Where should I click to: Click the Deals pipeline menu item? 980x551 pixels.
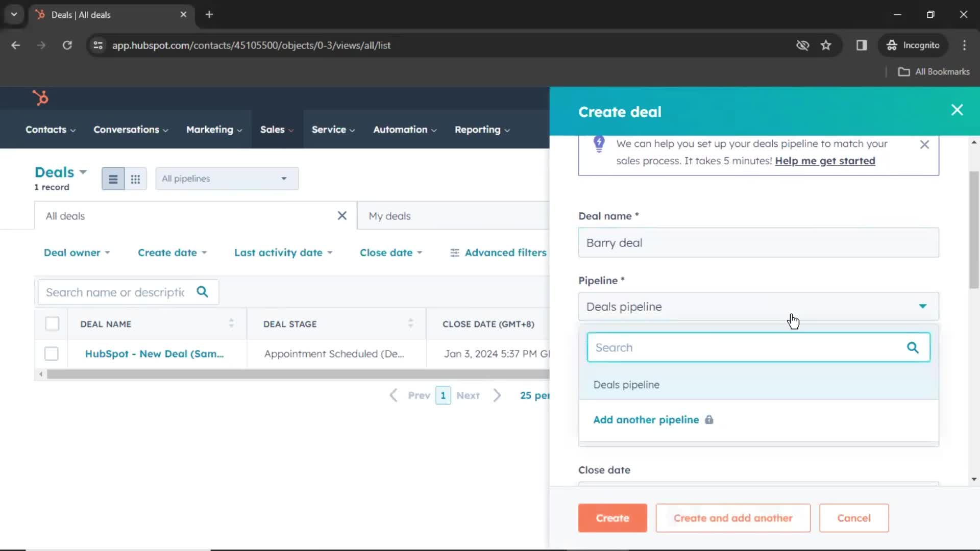tap(758, 385)
